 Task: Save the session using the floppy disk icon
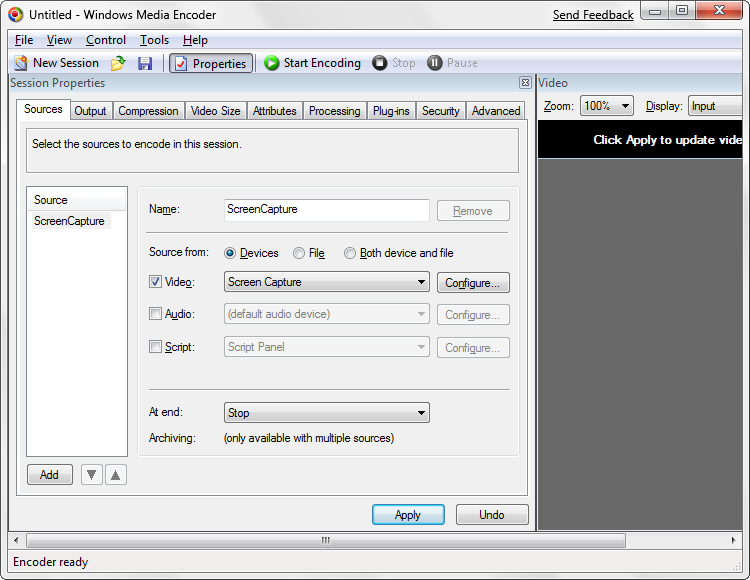(x=145, y=63)
